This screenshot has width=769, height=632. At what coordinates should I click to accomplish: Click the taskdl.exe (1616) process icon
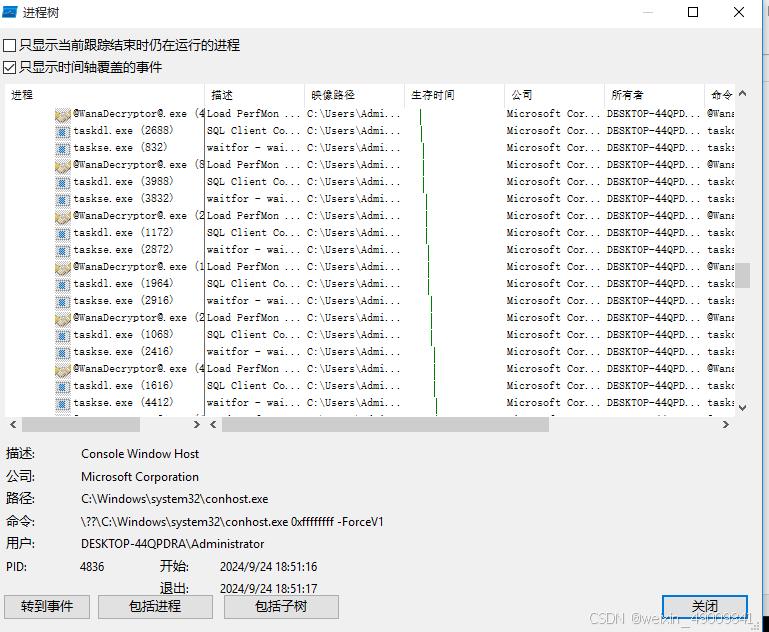coord(62,386)
